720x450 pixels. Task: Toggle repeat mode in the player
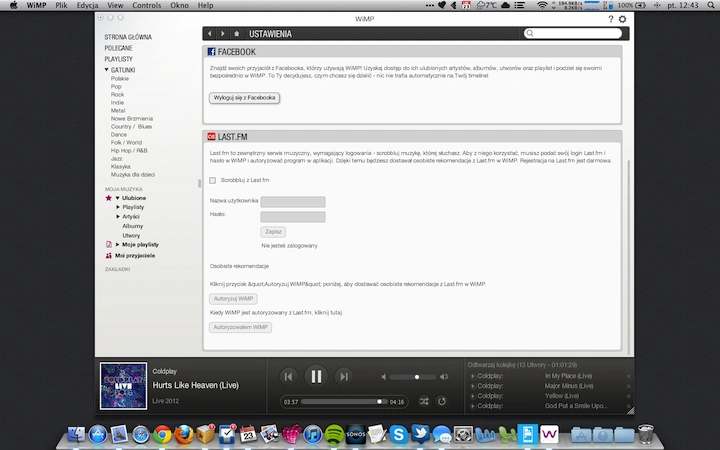click(x=442, y=401)
